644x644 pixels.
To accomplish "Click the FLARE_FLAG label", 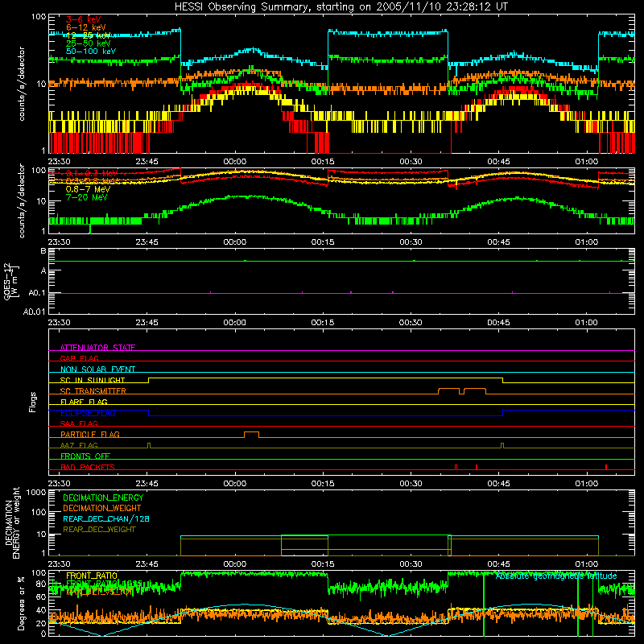I will [84, 402].
